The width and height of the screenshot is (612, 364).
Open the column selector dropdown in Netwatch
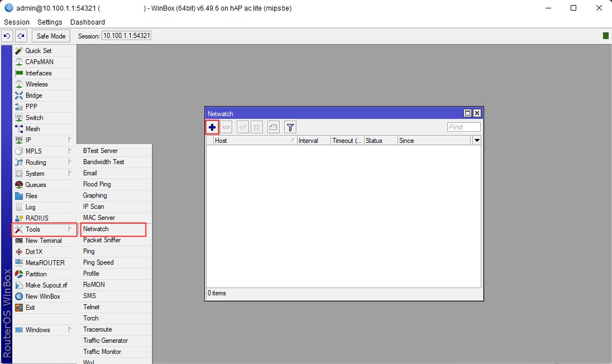(x=476, y=141)
